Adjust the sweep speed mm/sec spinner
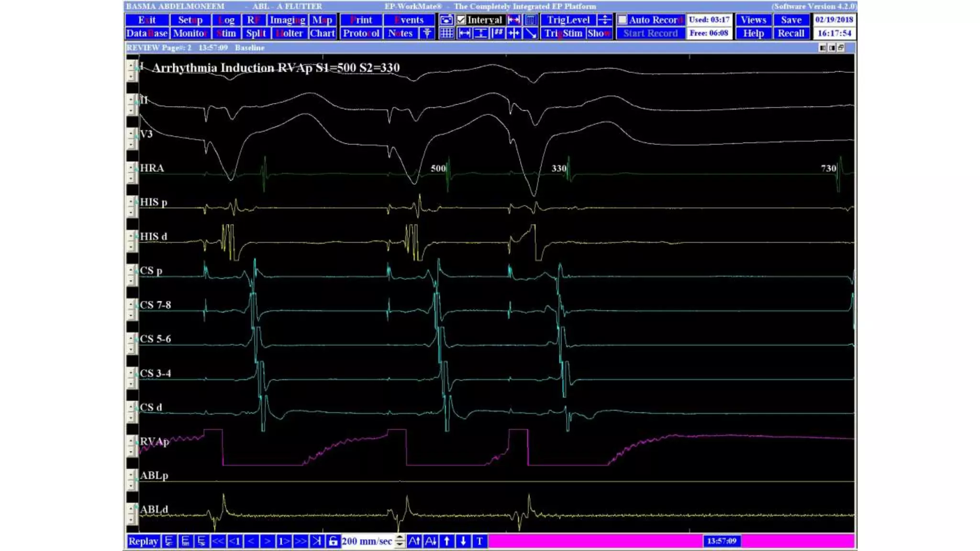The height and width of the screenshot is (551, 980). coord(400,541)
